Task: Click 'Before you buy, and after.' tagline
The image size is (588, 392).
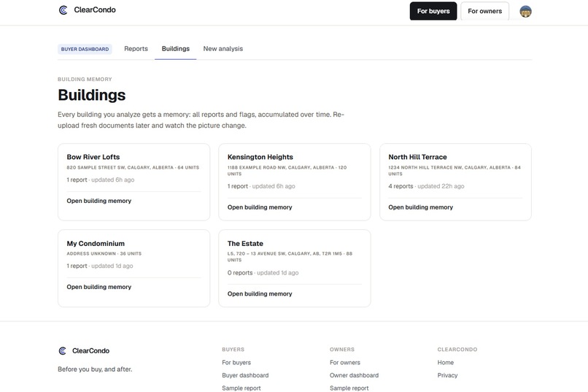Action: coord(95,369)
